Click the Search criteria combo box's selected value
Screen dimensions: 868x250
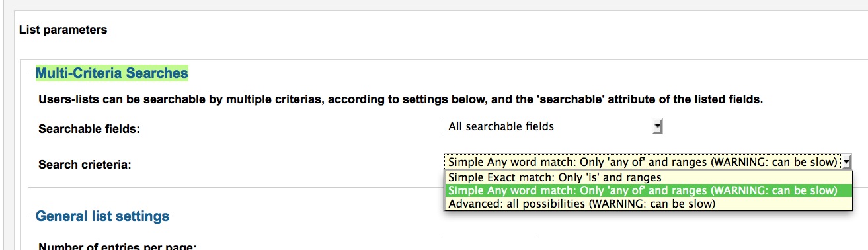[x=643, y=162]
